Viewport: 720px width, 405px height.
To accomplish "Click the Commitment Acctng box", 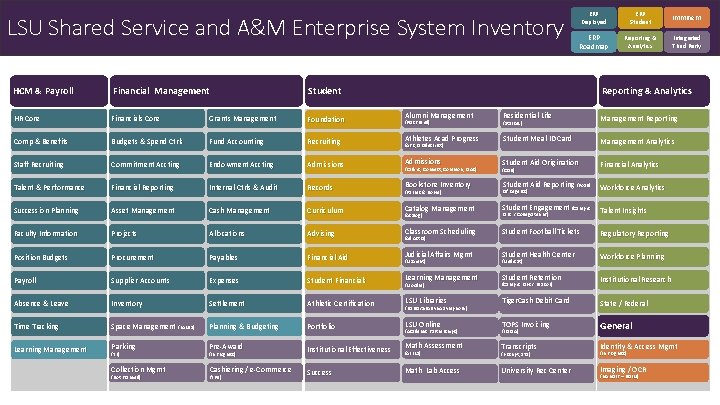I will [x=157, y=164].
